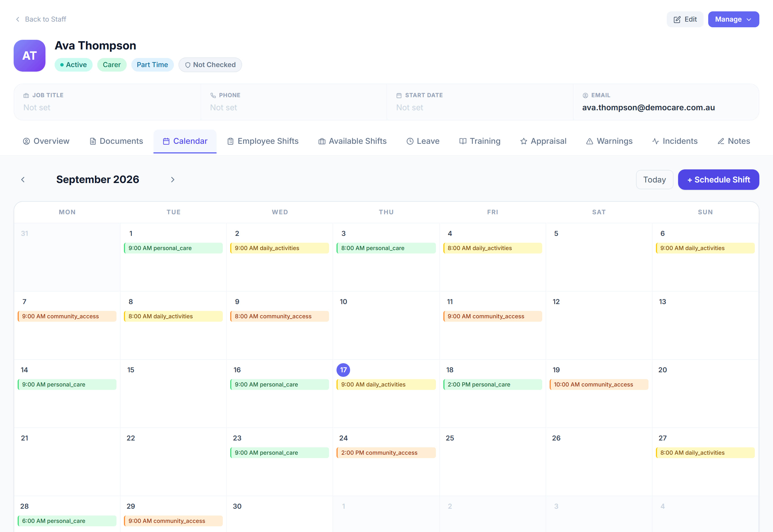The image size is (773, 532).
Task: Click the Leave clock icon
Action: tap(410, 141)
